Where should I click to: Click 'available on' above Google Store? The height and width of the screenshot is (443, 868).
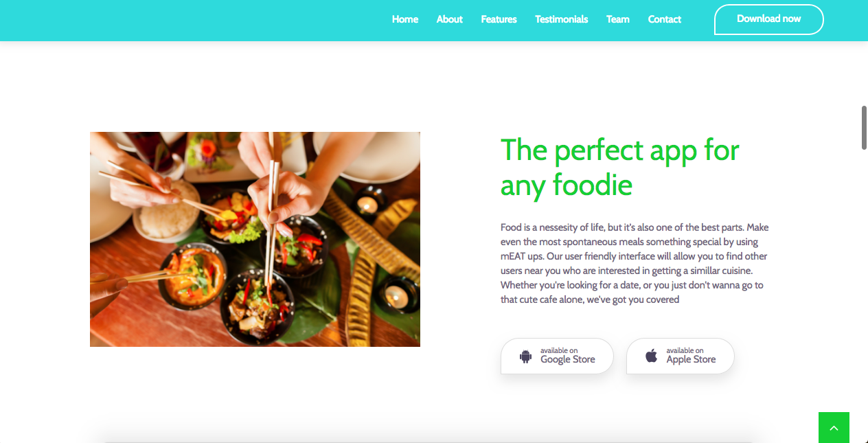pos(559,350)
